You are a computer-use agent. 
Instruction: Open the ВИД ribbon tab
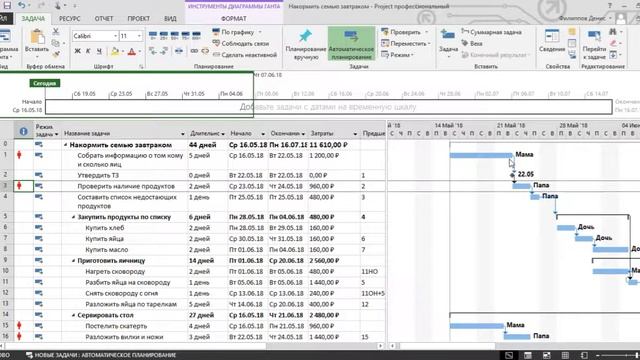[170, 19]
